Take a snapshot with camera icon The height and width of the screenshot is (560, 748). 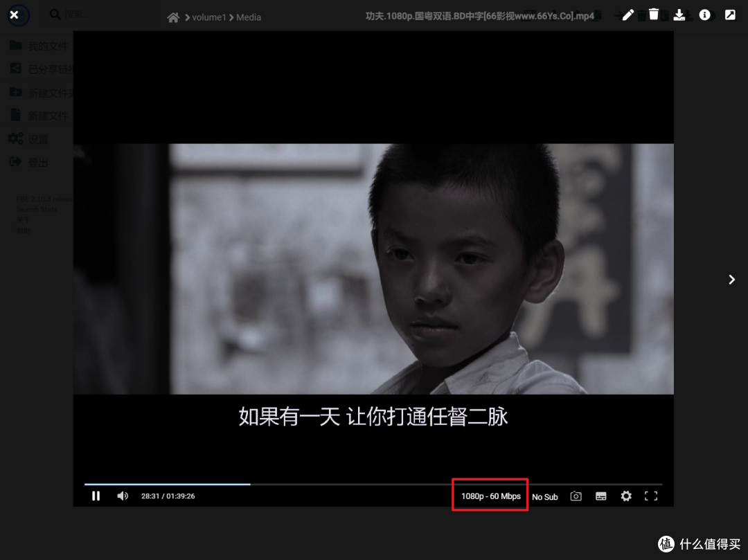pos(576,496)
